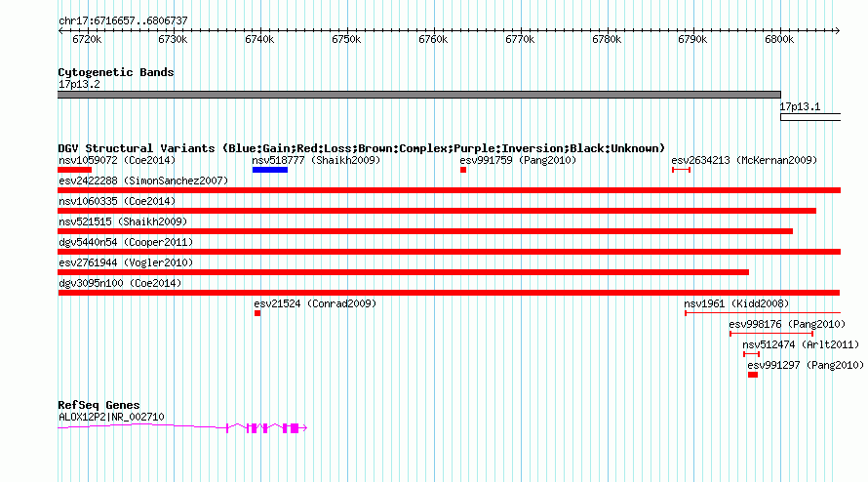Click the 17p13.1 band label

click(800, 106)
